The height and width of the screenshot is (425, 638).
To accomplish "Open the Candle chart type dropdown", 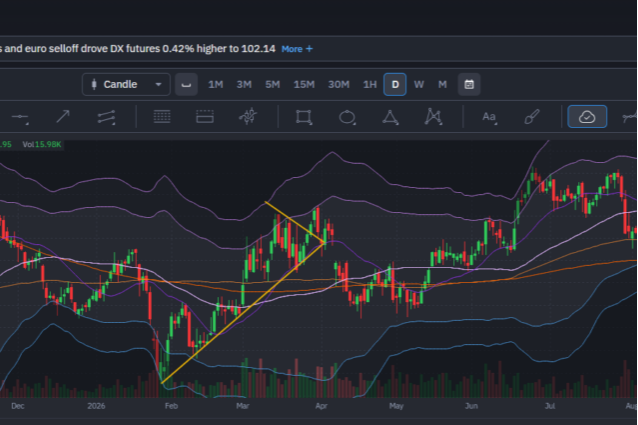I will pos(126,85).
